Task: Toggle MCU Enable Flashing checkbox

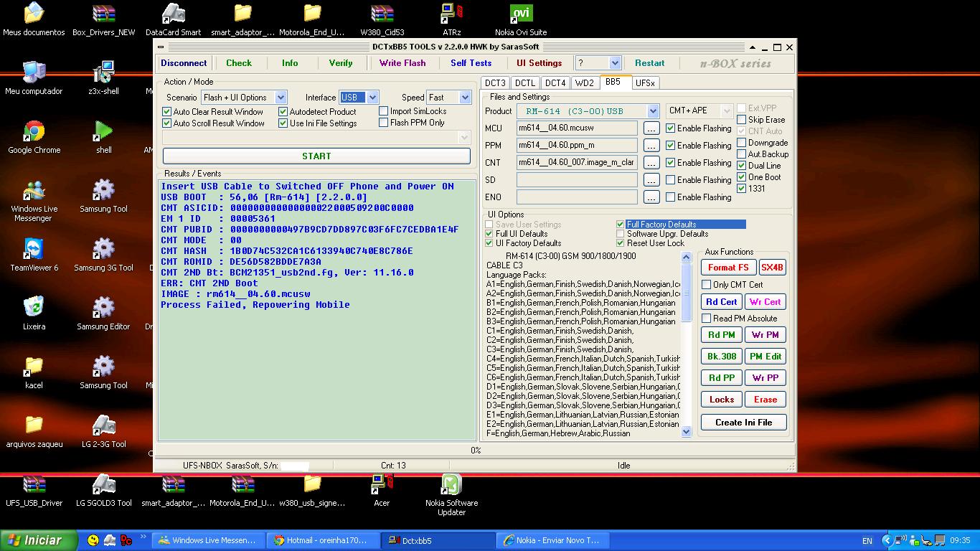Action: [x=670, y=128]
